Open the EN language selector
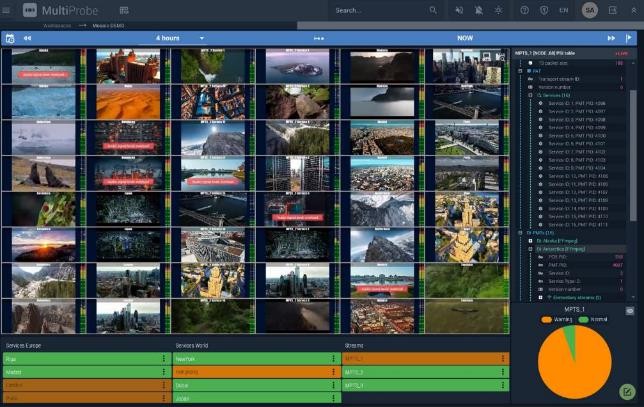644x407 pixels. 564,10
